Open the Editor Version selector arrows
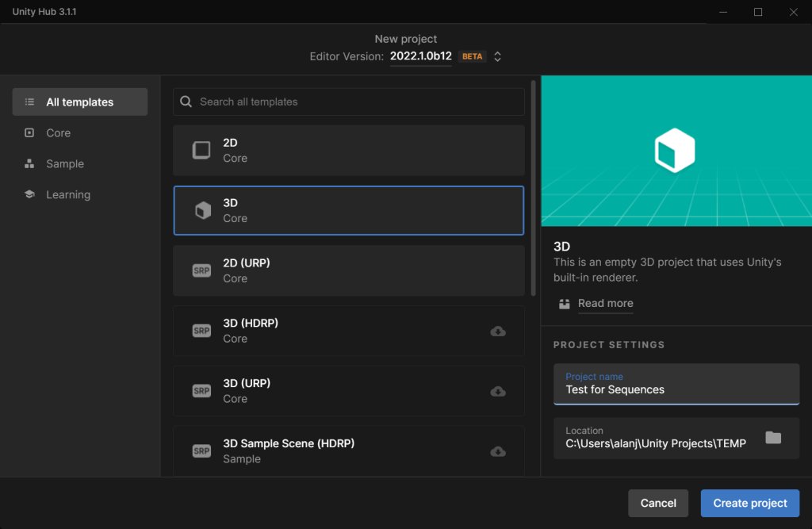Viewport: 812px width, 529px height. point(497,56)
